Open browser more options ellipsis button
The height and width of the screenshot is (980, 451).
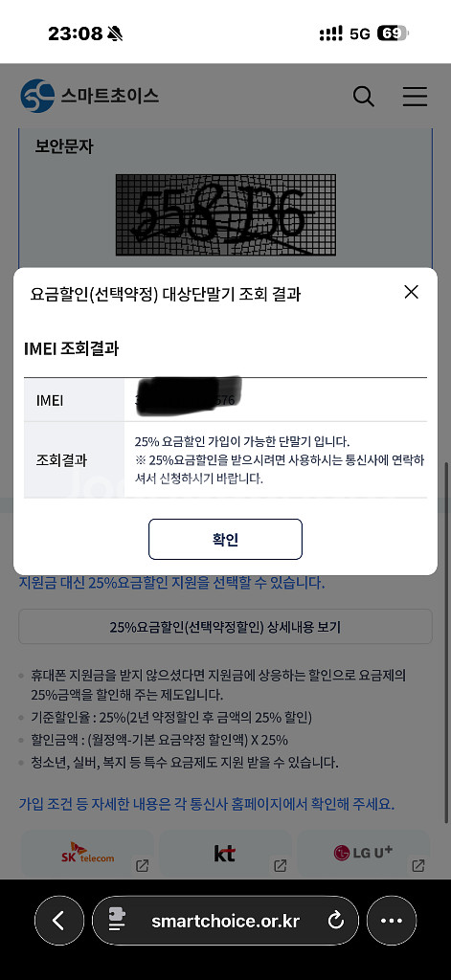pyautogui.click(x=392, y=920)
